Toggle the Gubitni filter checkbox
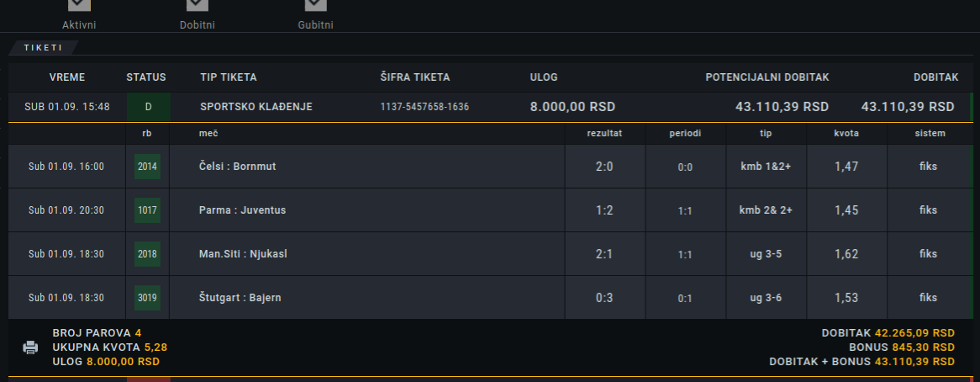980x382 pixels. 316,4
